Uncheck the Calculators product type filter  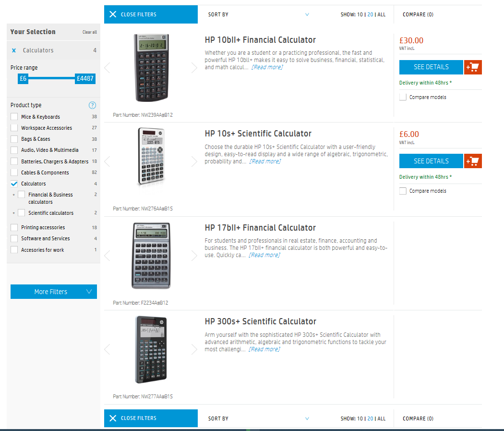(13, 184)
